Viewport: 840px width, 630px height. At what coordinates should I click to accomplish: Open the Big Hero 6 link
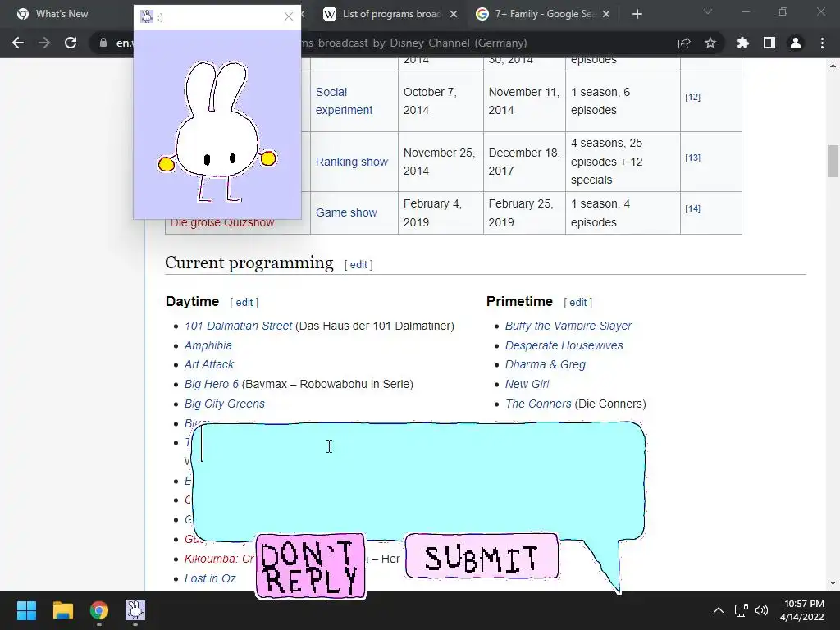[212, 384]
